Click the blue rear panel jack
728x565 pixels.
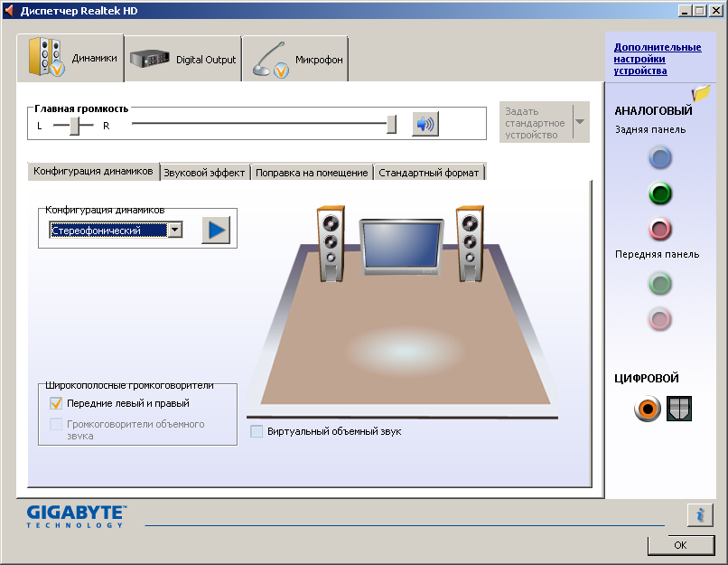(x=659, y=158)
